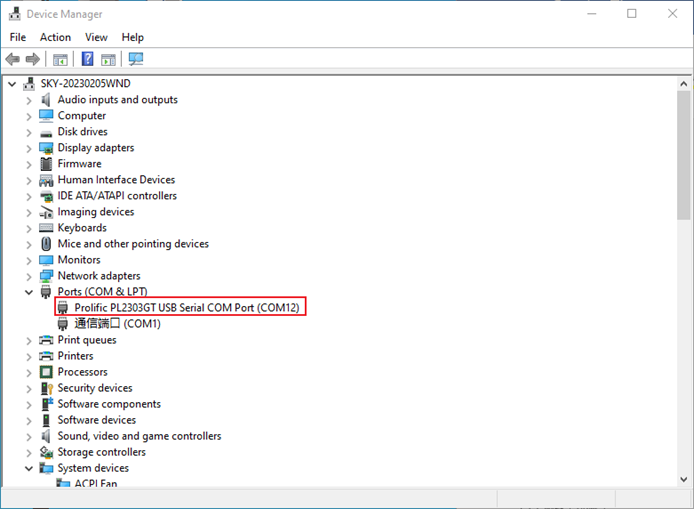Click the Scan for hardware changes monitor icon
The width and height of the screenshot is (694, 509).
136,59
